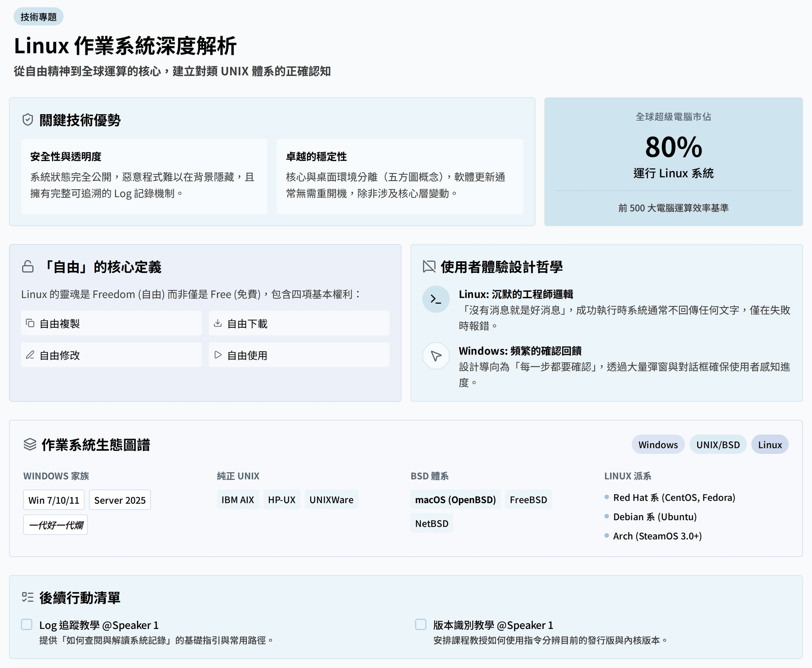Click the copy icon in 自由複製
Image resolution: width=812 pixels, height=668 pixels.
pos(30,323)
